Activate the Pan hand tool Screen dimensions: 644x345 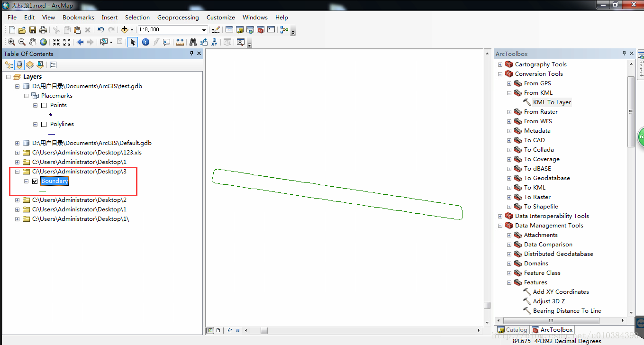pos(33,42)
